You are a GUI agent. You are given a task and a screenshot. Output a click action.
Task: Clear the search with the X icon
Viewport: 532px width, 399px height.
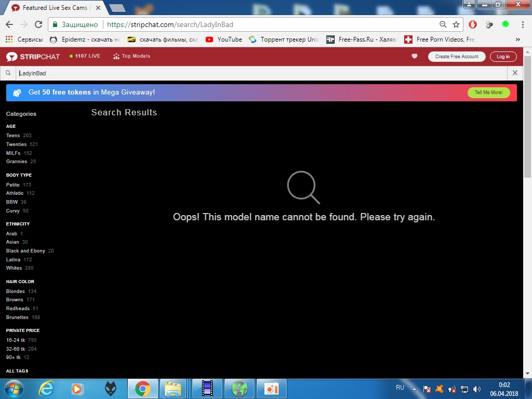tap(515, 73)
